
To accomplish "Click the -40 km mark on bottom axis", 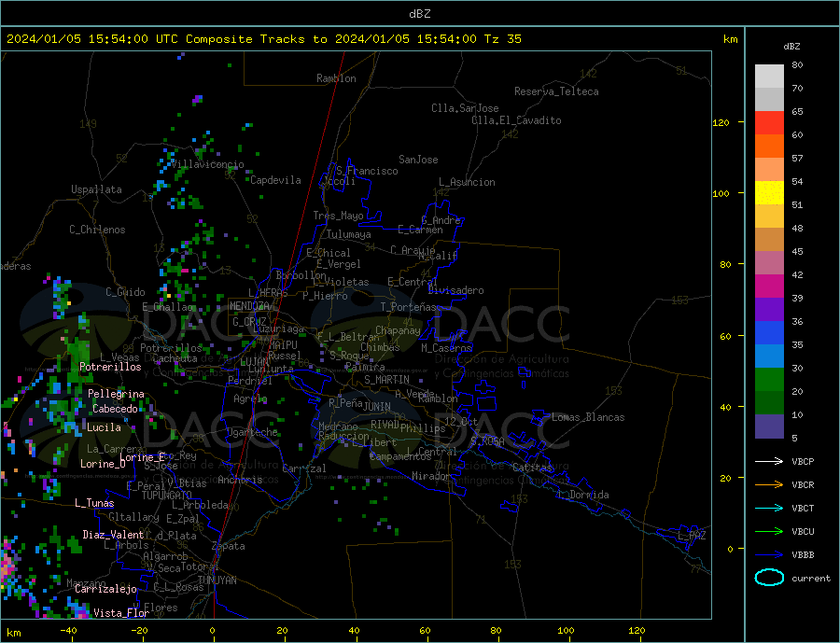I will (x=68, y=631).
